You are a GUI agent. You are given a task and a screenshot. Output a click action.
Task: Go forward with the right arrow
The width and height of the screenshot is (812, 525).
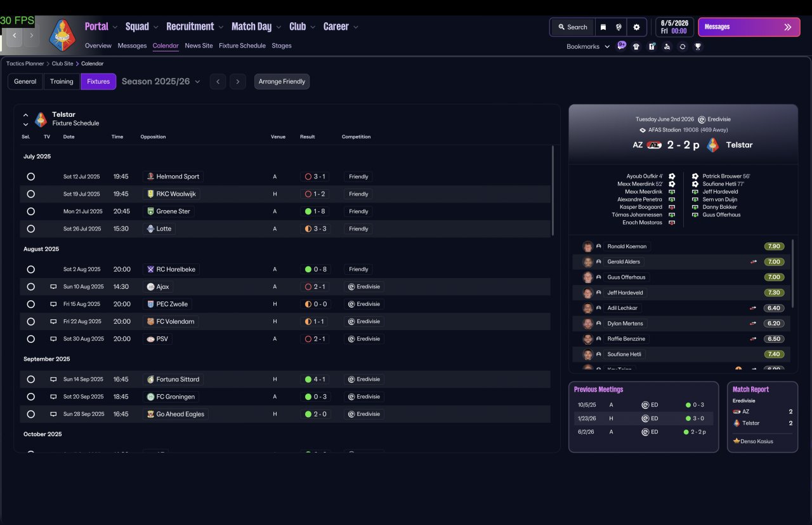[31, 36]
